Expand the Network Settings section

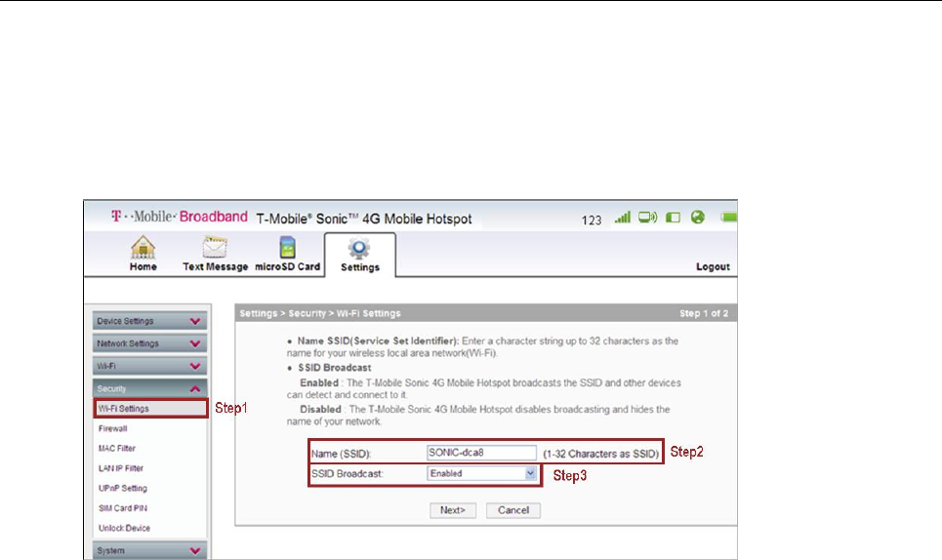click(149, 343)
